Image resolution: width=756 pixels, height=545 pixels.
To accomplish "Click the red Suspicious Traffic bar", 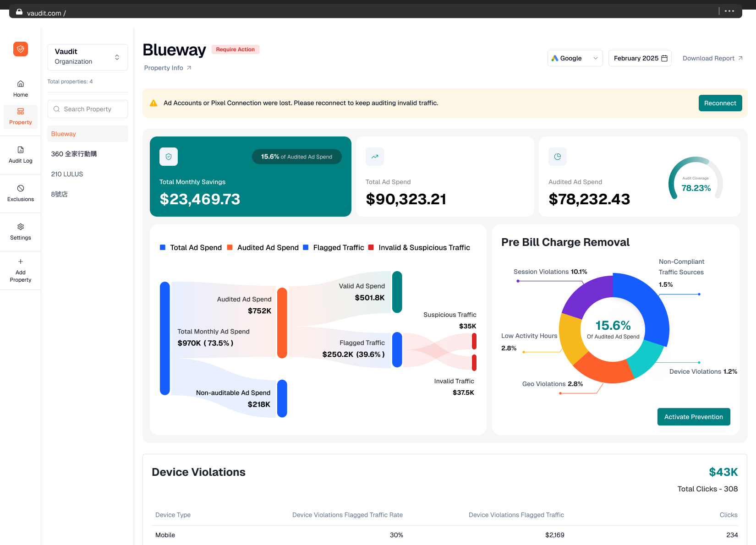I will coord(474,341).
